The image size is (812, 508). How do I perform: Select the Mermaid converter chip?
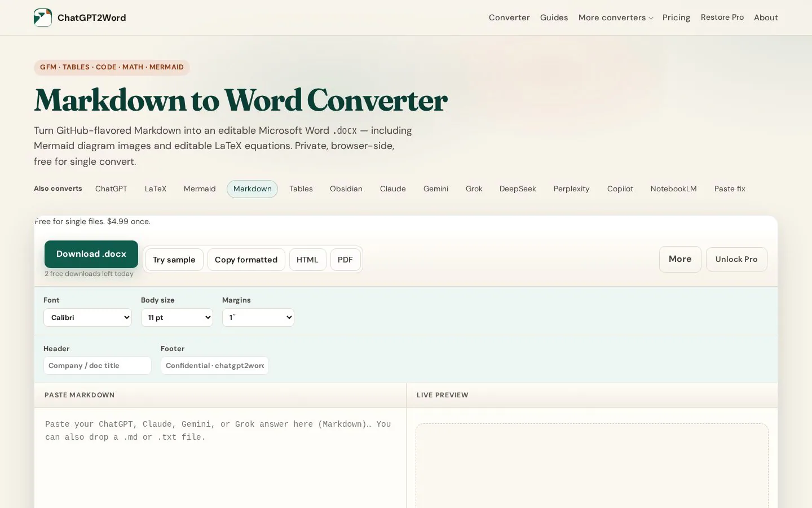200,189
